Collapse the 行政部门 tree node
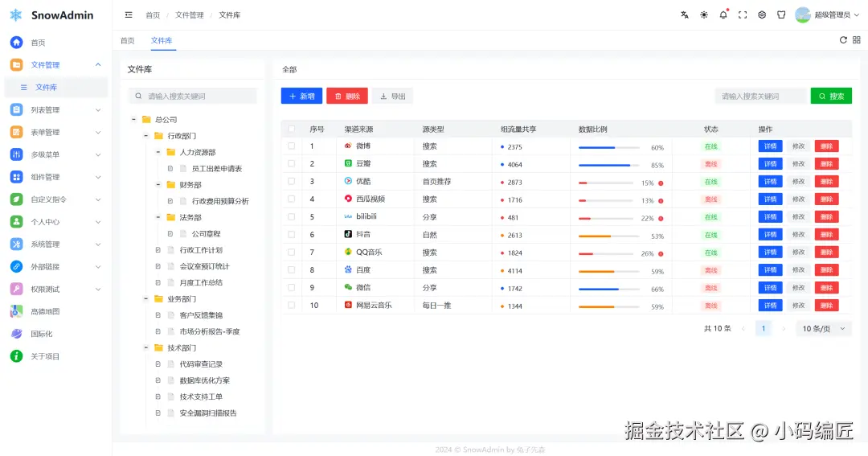868x456 pixels. (146, 136)
